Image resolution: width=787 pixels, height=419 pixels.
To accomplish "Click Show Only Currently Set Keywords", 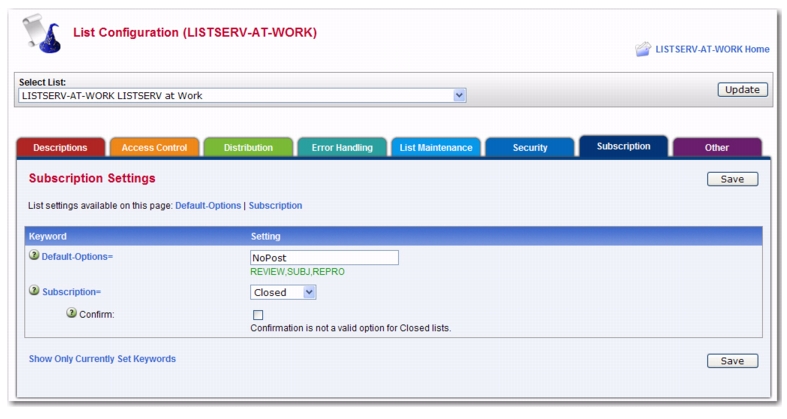I will tap(102, 359).
